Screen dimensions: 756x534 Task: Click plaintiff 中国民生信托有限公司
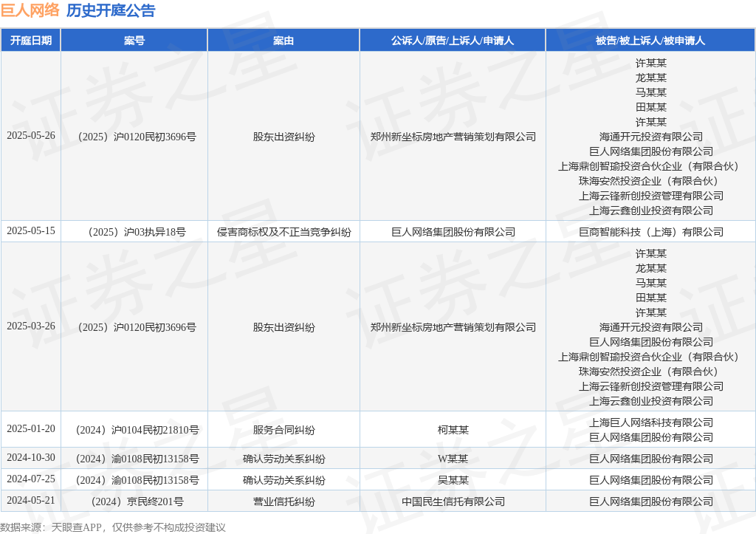point(453,502)
